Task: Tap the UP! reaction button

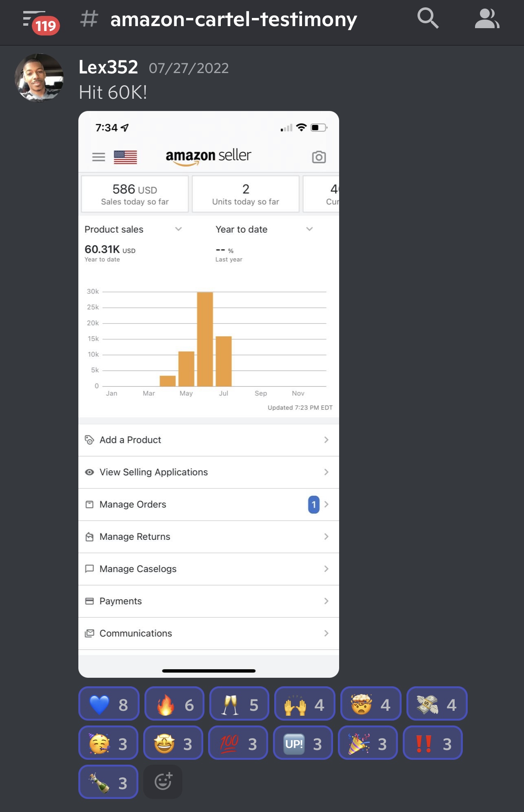Action: (303, 743)
